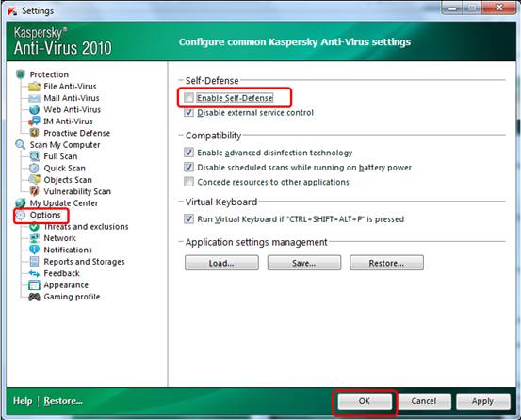Open IM Anti-Virus settings
This screenshot has width=521, height=420.
coord(68,121)
